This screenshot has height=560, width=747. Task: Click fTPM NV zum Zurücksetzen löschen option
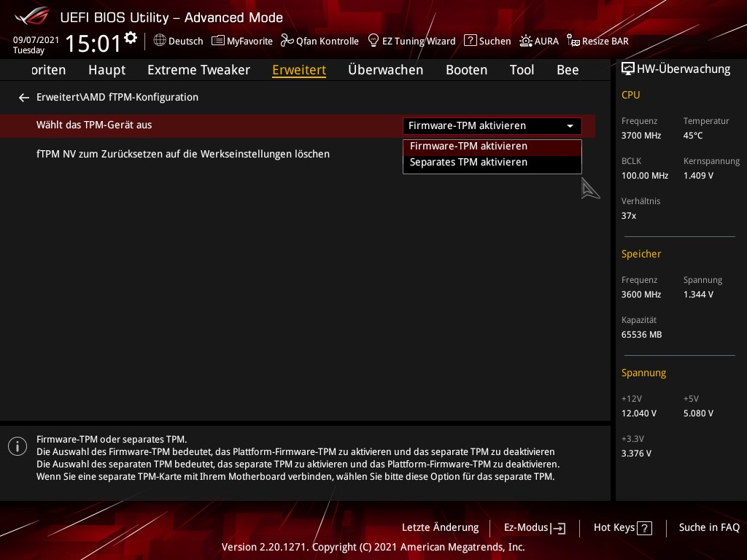point(183,155)
